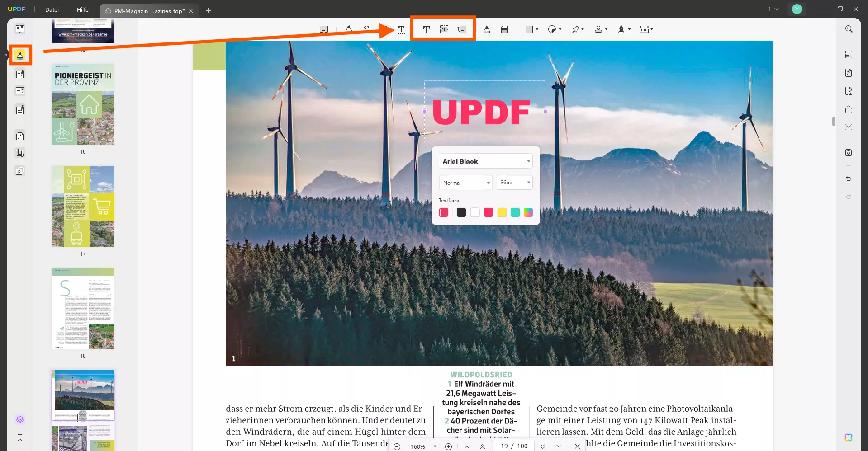Open the Datei menu
This screenshot has height=451, width=868.
(52, 9)
